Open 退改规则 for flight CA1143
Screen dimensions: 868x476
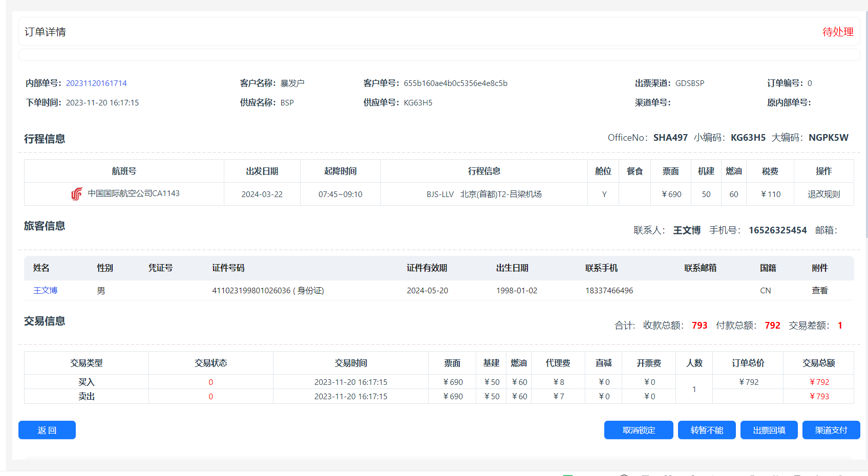(x=823, y=194)
